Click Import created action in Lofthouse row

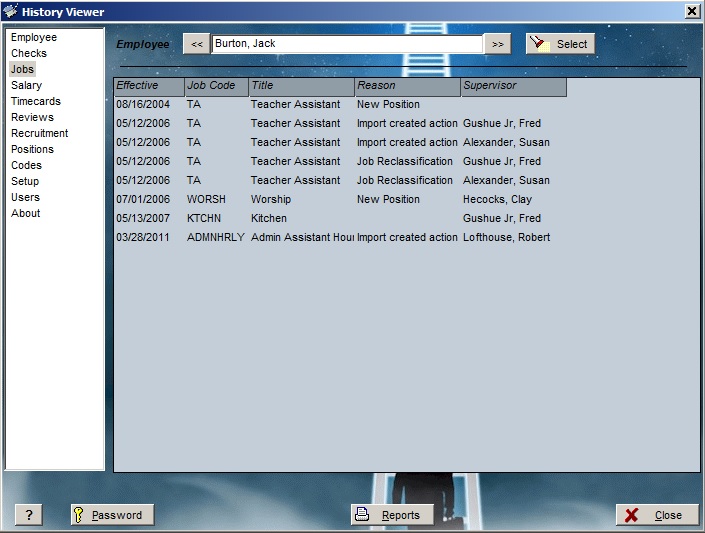coord(407,237)
